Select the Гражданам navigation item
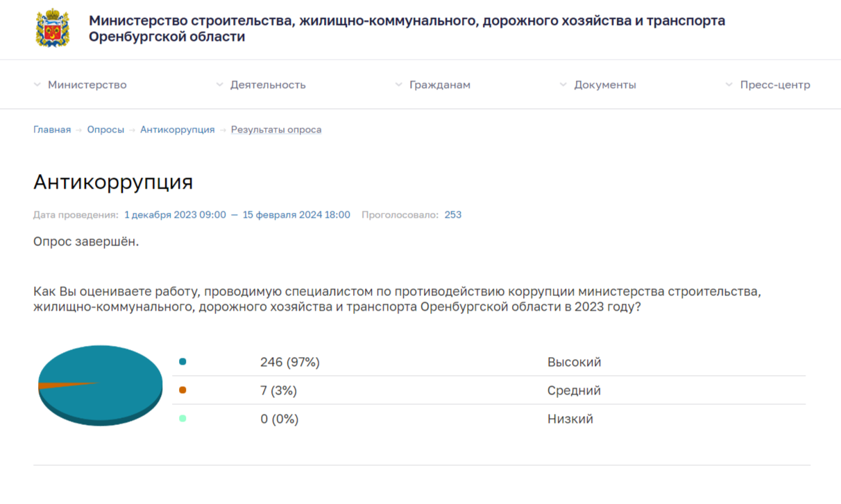The image size is (841, 504). (x=439, y=85)
